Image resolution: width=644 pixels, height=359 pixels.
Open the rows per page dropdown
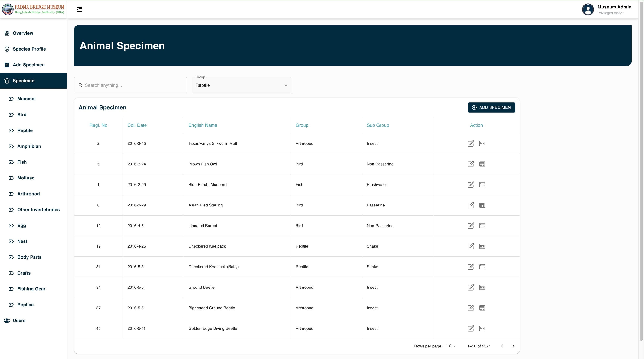pyautogui.click(x=452, y=346)
